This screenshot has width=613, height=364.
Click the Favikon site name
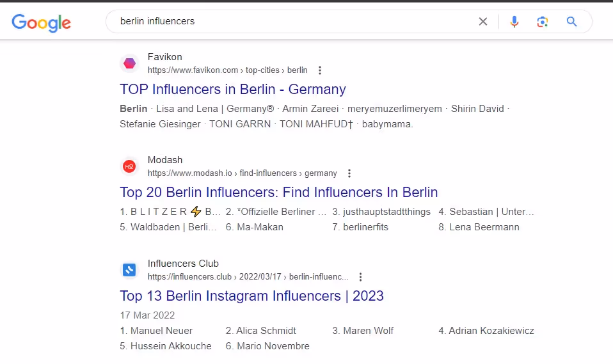point(165,57)
